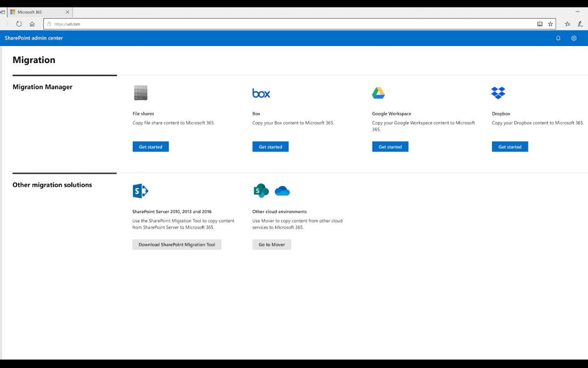588x368 pixels.
Task: Click the favorites star icon
Action: (550, 24)
